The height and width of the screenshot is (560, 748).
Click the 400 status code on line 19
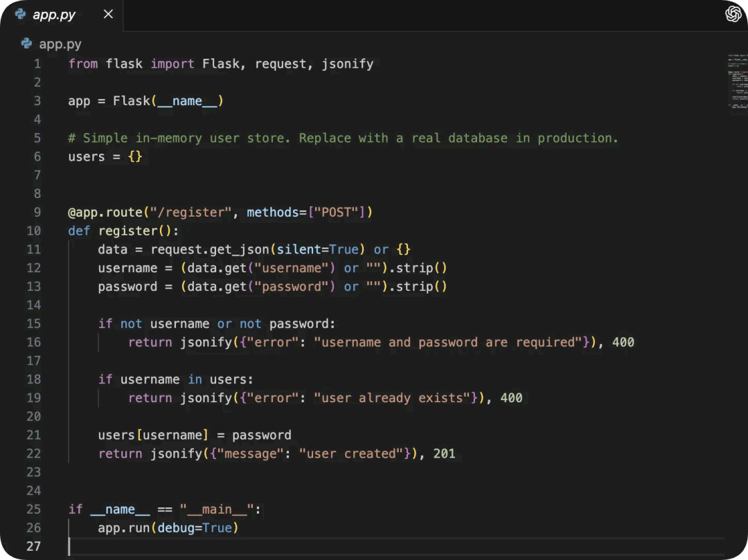tap(511, 398)
